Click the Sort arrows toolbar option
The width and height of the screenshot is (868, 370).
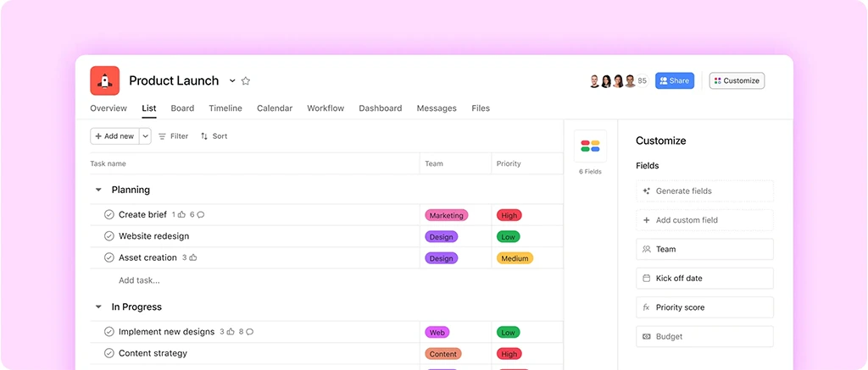214,136
